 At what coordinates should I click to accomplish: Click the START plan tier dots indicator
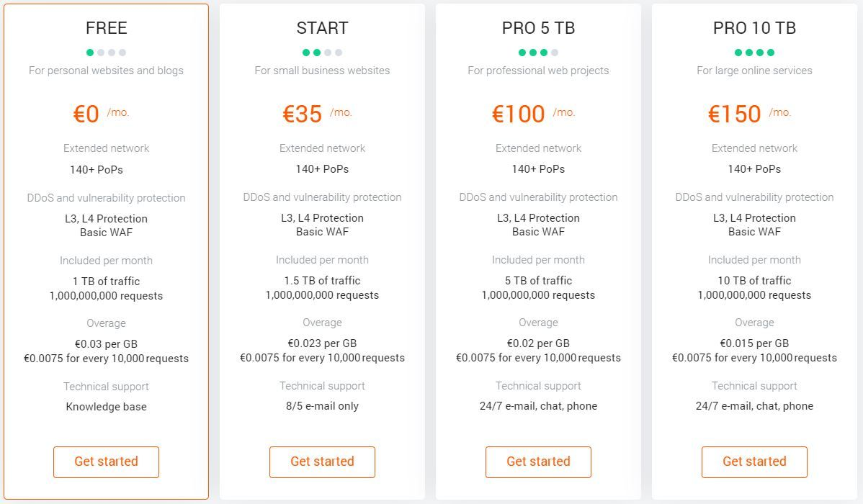(x=322, y=53)
